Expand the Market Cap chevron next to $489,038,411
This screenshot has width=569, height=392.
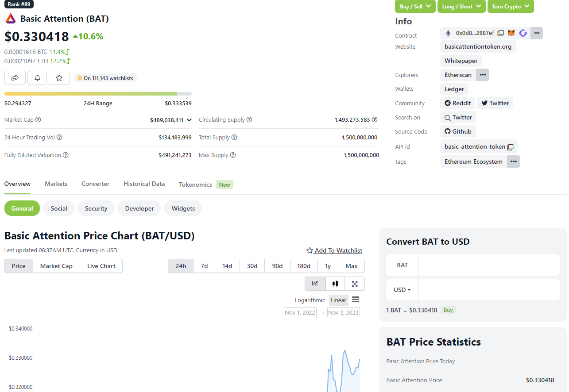tap(189, 120)
